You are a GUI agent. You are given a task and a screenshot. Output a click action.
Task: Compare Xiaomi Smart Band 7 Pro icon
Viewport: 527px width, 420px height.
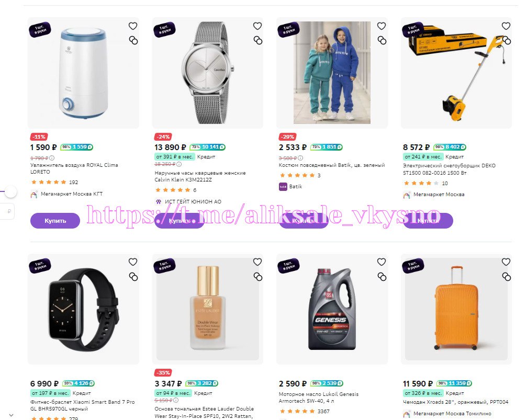tap(133, 277)
